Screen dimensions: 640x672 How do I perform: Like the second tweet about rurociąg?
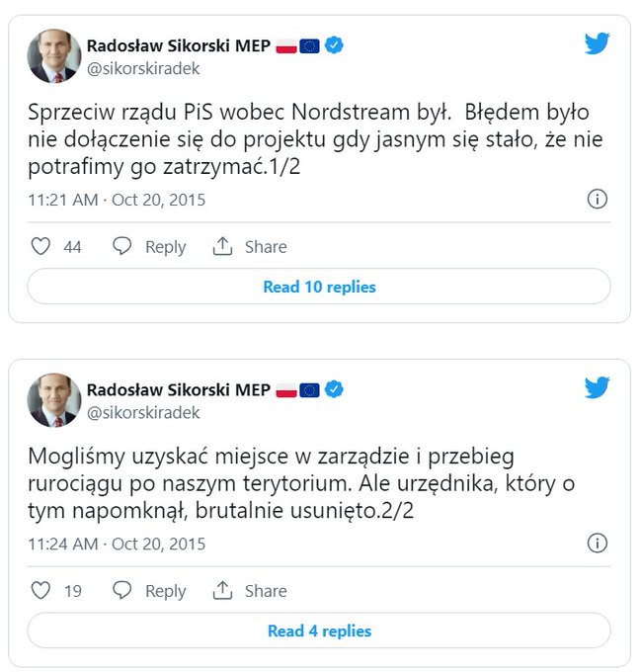pyautogui.click(x=40, y=591)
